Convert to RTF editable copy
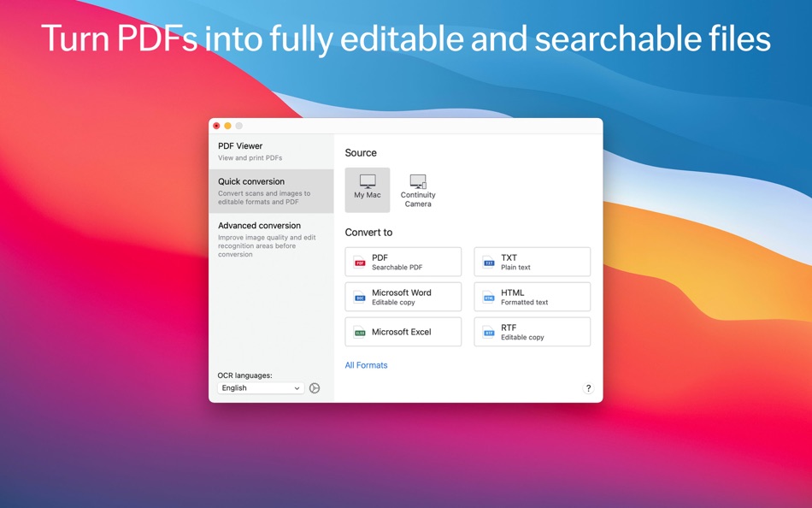 pyautogui.click(x=532, y=332)
